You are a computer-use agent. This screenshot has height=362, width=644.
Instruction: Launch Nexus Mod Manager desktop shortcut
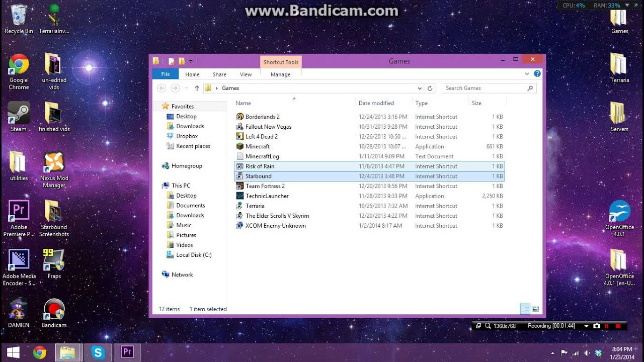pyautogui.click(x=54, y=169)
